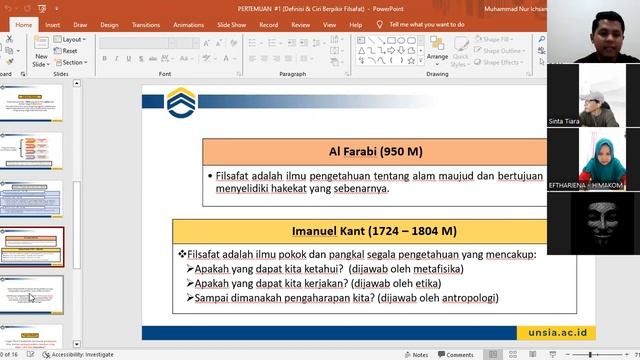640x360 pixels.
Task: Toggle text Shadow formatting
Action: pos(141,59)
